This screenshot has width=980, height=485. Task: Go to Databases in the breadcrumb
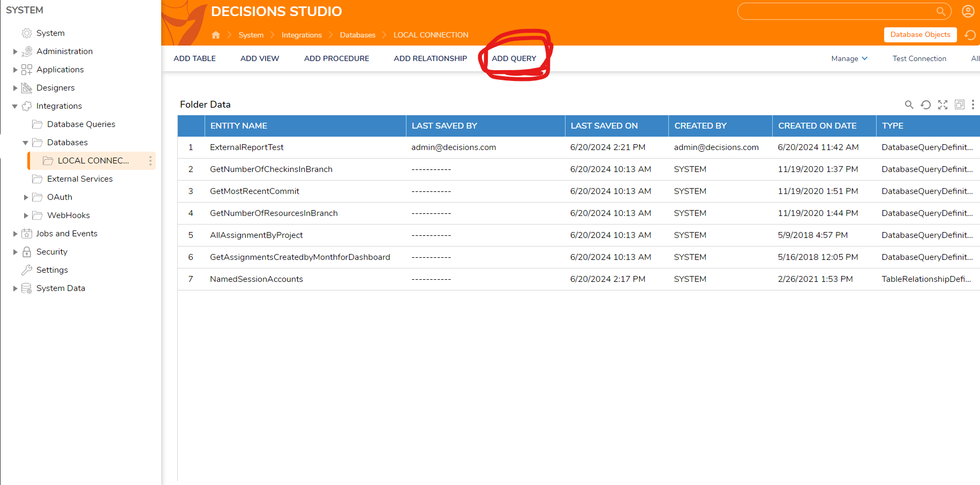(357, 35)
